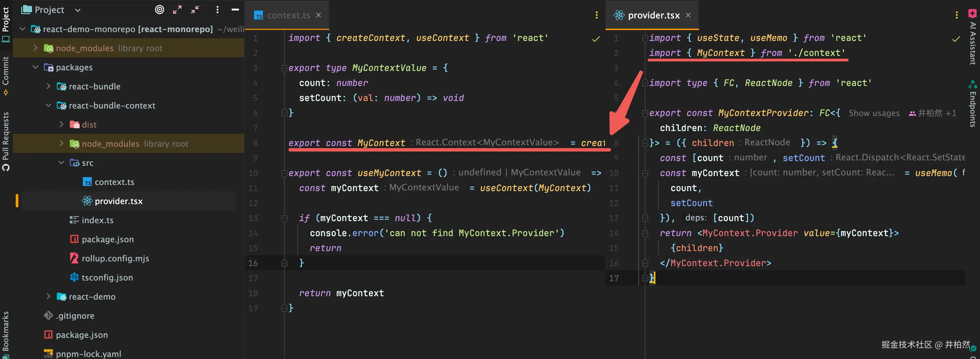This screenshot has height=359, width=980.
Task: Hide the Project tool window with minus icon
Action: tap(235, 10)
